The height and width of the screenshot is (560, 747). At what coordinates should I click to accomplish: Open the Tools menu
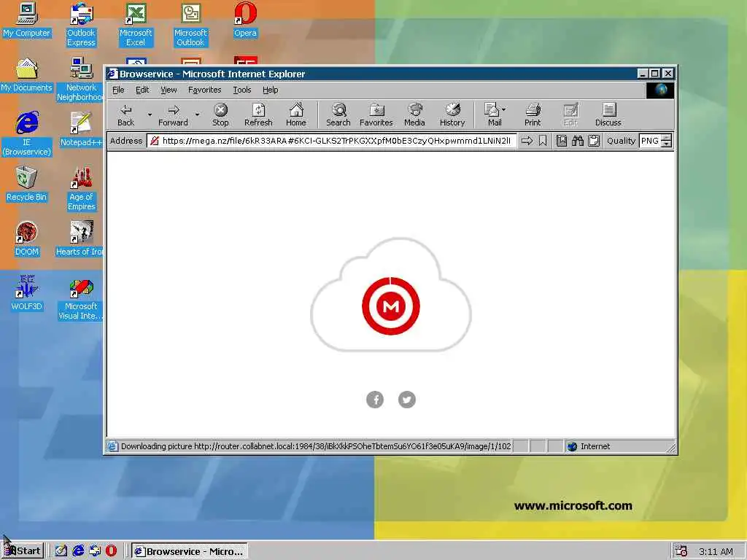coord(242,90)
